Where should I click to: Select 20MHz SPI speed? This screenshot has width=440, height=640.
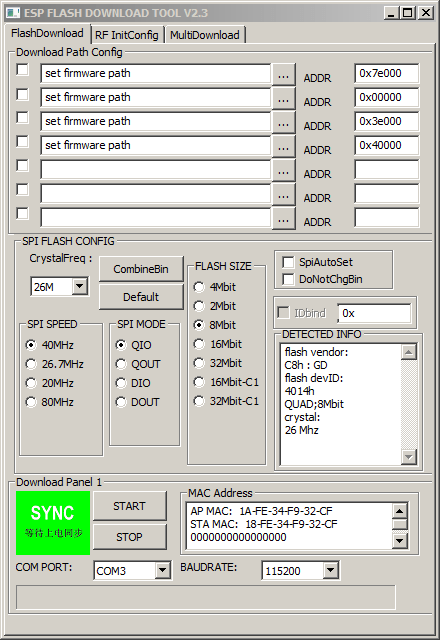coord(50,383)
